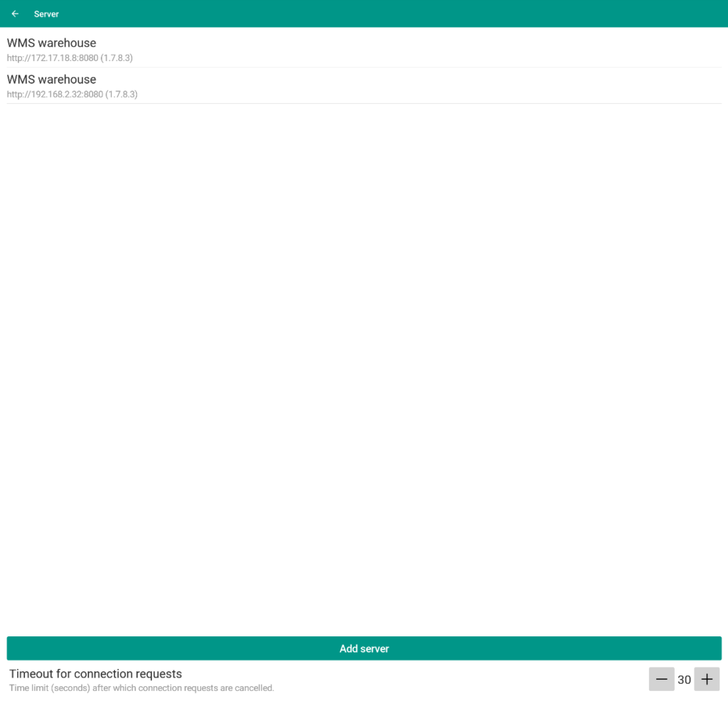Click the empty area below server list
The height and width of the screenshot is (701, 728).
click(x=364, y=355)
